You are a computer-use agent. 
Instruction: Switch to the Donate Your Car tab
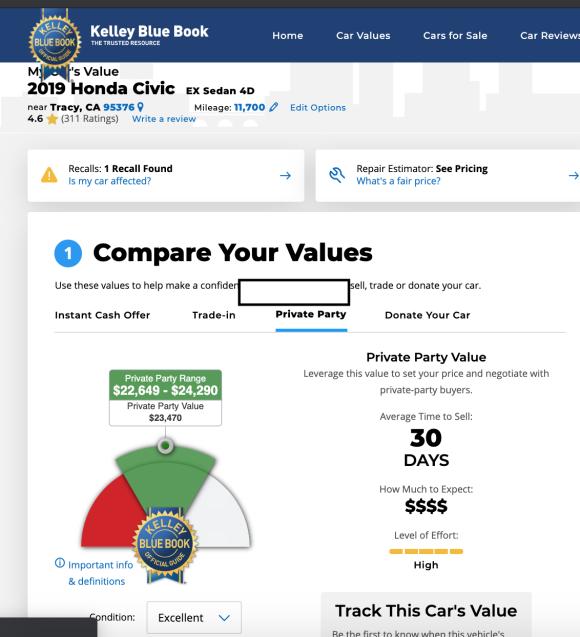coord(427,315)
